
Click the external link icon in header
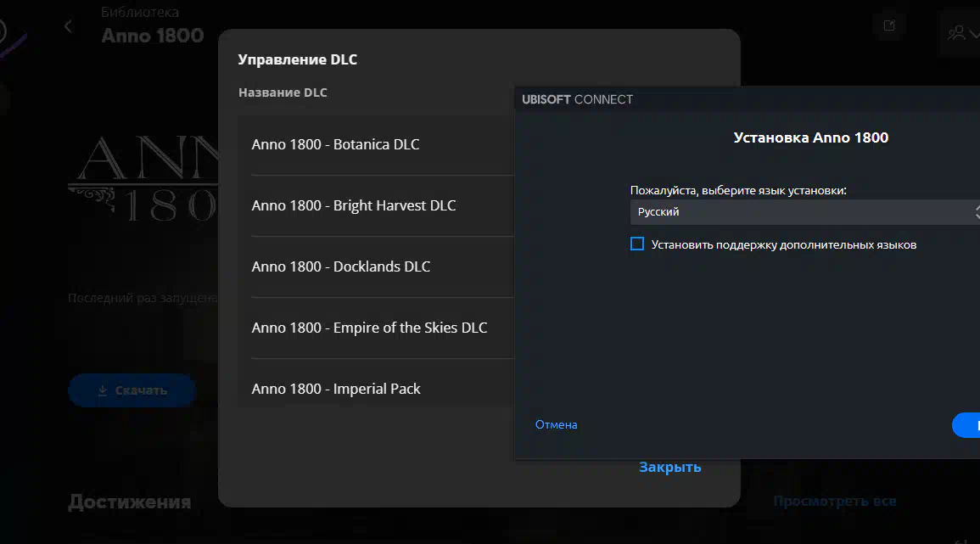coord(889,25)
